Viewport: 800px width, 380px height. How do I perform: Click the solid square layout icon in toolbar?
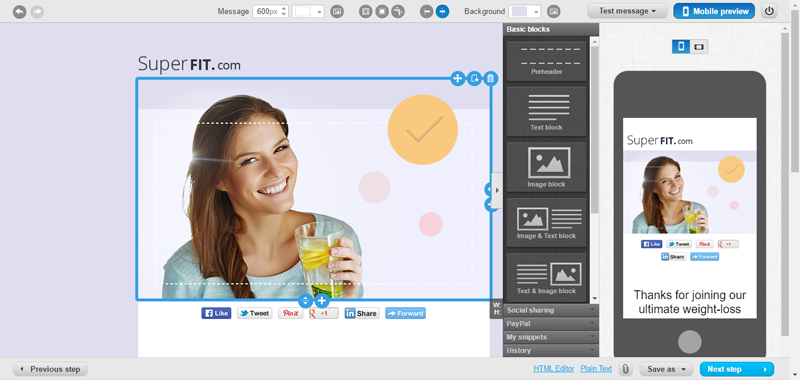coord(382,11)
